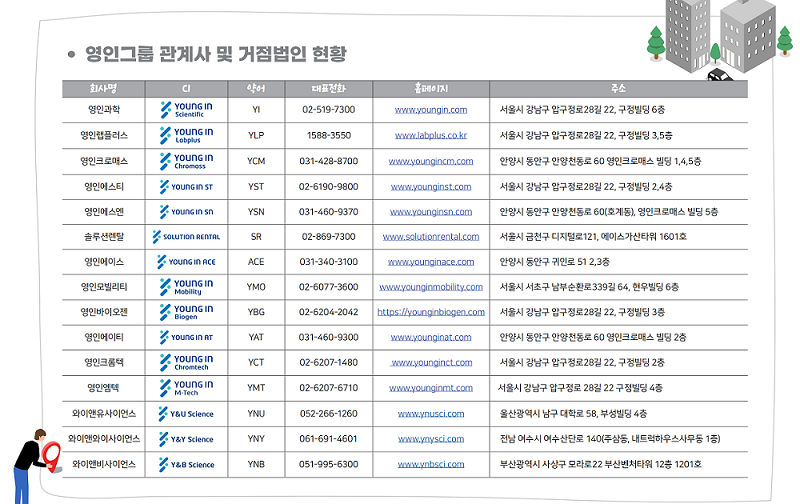
Task: Open the www.youngin.com homepage link
Action: [x=431, y=109]
